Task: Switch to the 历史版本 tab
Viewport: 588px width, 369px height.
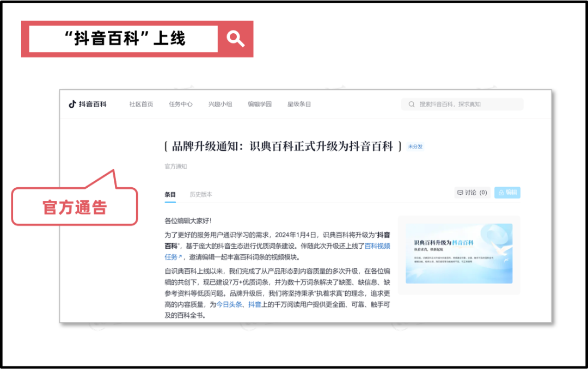Action: pos(200,194)
